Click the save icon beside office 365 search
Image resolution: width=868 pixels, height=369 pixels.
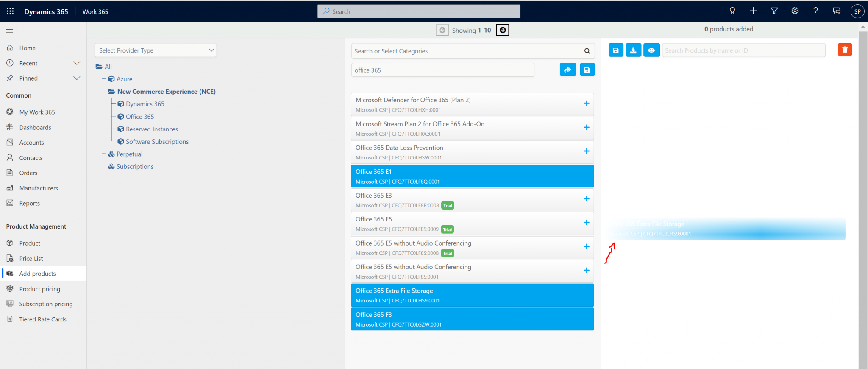click(587, 70)
